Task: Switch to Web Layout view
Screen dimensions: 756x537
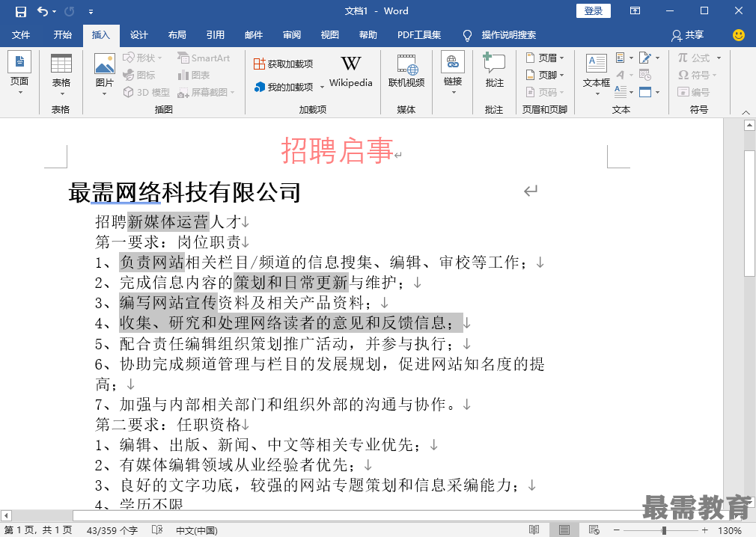Action: 594,530
